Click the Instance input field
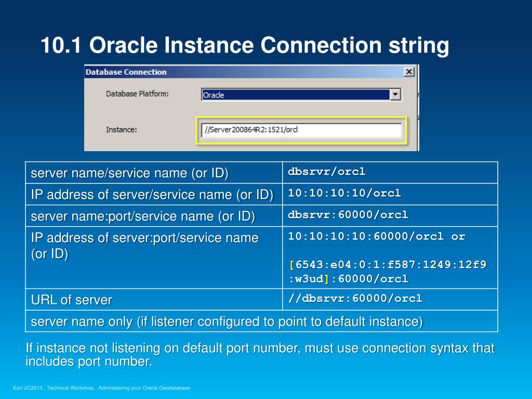 click(302, 130)
